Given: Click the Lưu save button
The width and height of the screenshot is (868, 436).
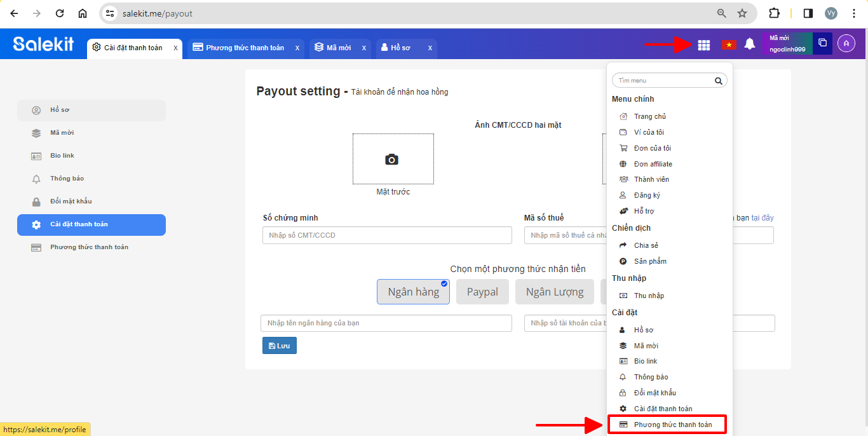Looking at the screenshot, I should (280, 346).
